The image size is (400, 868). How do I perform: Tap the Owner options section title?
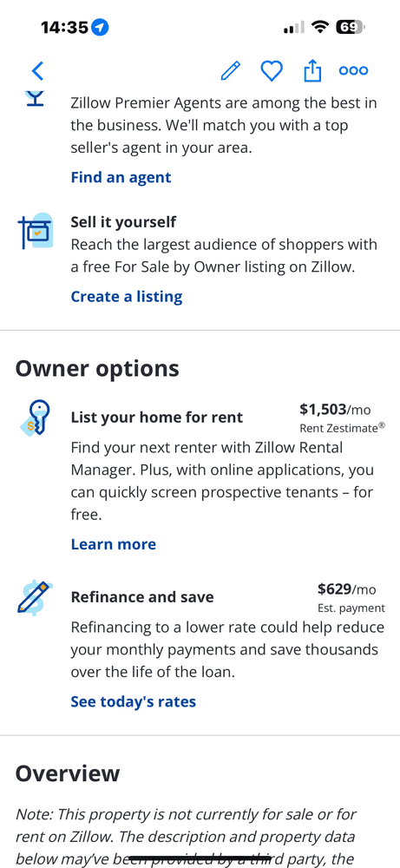[x=97, y=369]
